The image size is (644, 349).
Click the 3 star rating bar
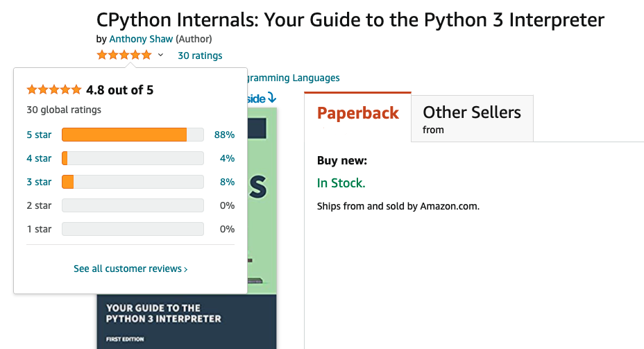coord(133,182)
